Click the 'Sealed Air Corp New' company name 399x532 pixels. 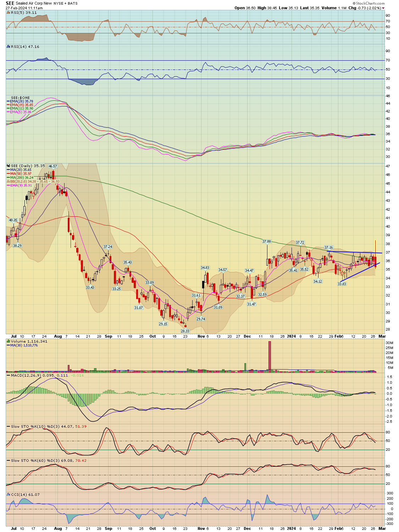click(34, 3)
